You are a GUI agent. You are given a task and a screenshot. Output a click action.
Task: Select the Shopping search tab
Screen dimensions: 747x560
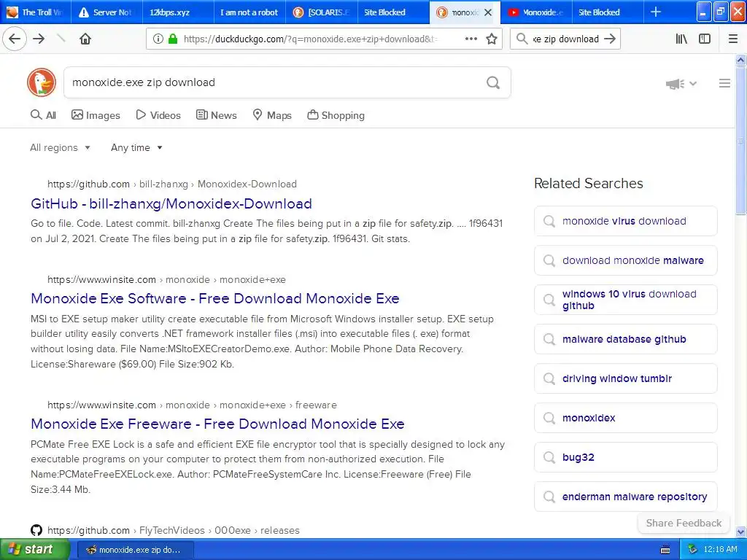click(336, 115)
